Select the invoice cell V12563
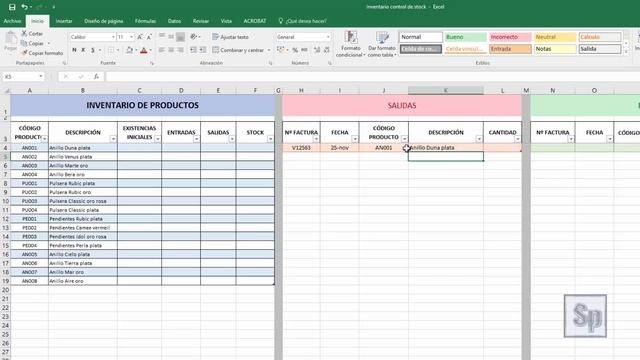 coord(301,148)
